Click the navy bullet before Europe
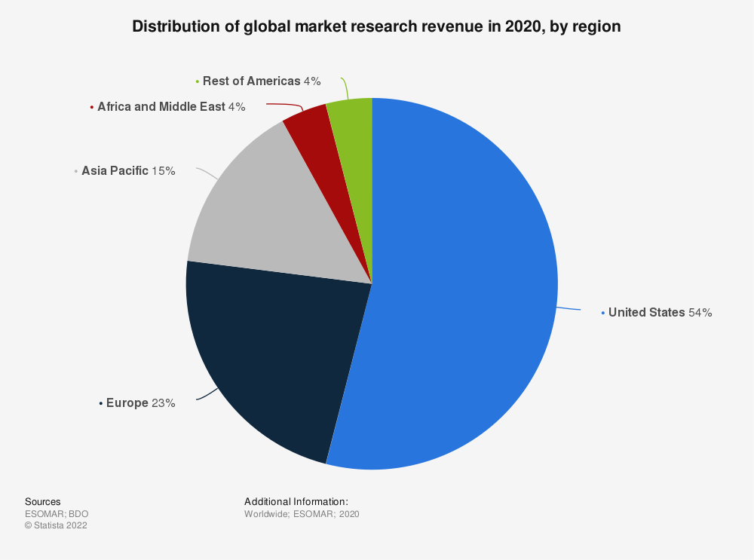 (101, 404)
